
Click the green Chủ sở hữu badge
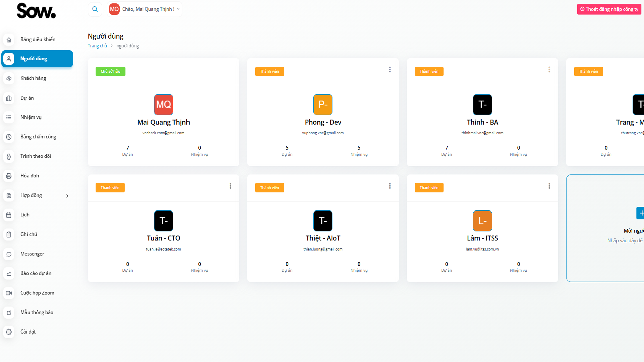pyautogui.click(x=110, y=72)
